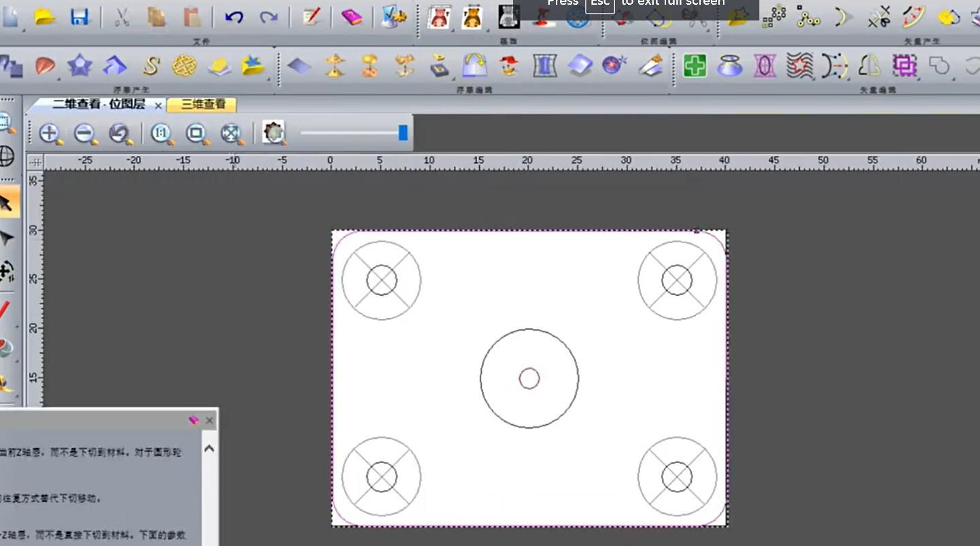Switch to the 二维查看 - 位图层 tab
The height and width of the screenshot is (546, 980).
tap(99, 105)
